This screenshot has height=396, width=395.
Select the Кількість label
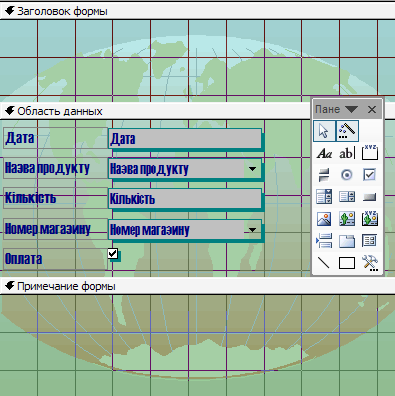point(55,198)
